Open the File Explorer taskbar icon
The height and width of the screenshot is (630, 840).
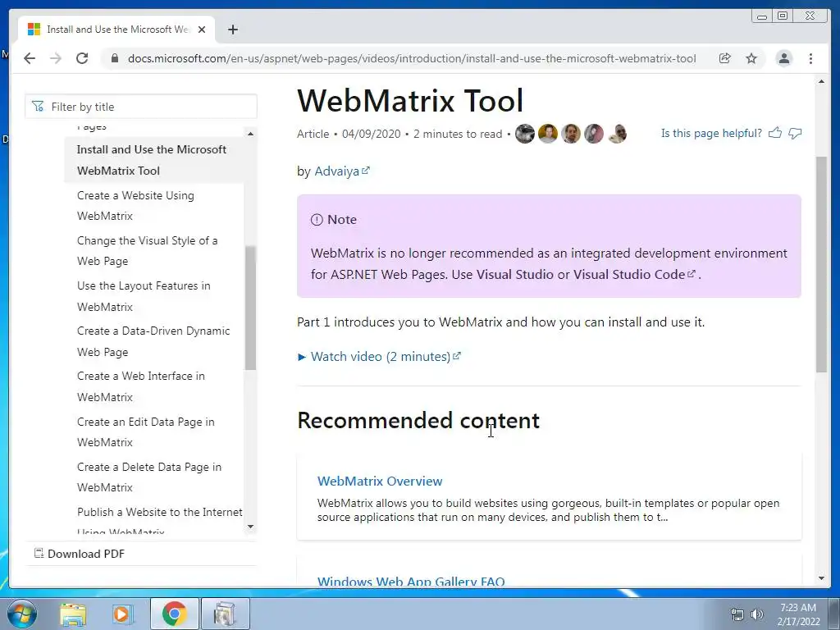(73, 614)
